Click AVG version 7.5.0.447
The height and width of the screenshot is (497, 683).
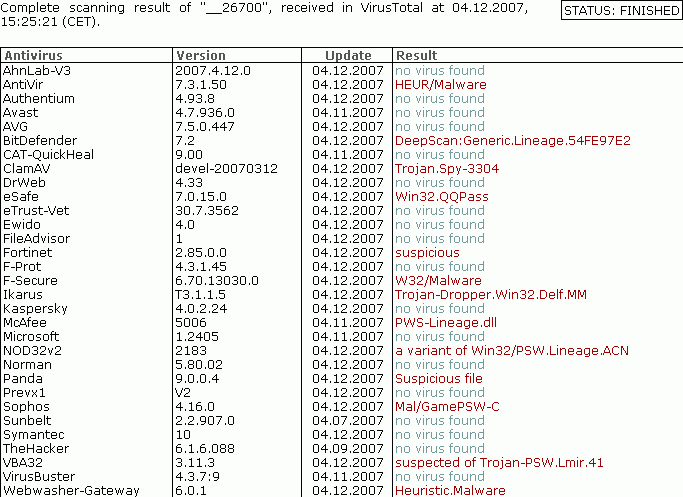coord(205,126)
